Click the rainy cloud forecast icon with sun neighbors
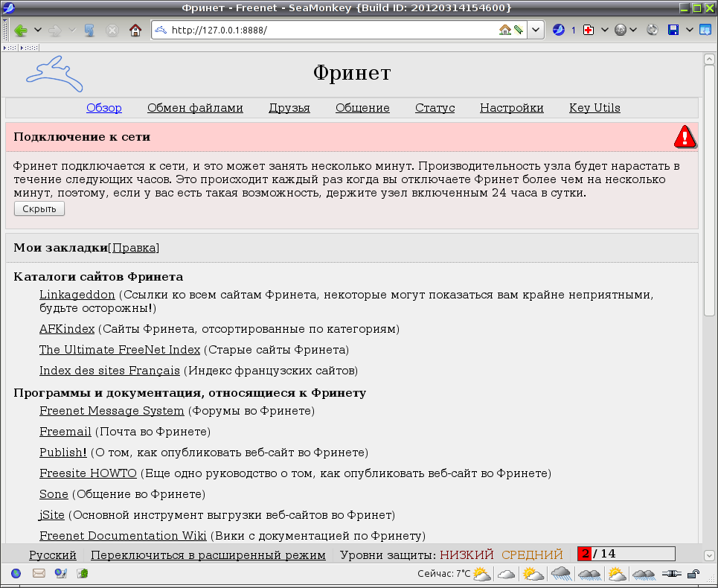This screenshot has width=718, height=588. pos(562,574)
